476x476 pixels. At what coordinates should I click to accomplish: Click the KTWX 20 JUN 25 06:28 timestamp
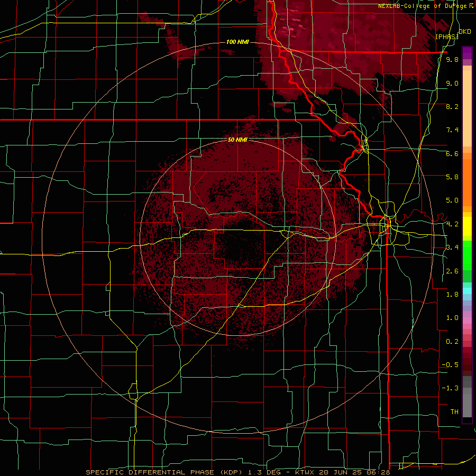click(x=343, y=472)
